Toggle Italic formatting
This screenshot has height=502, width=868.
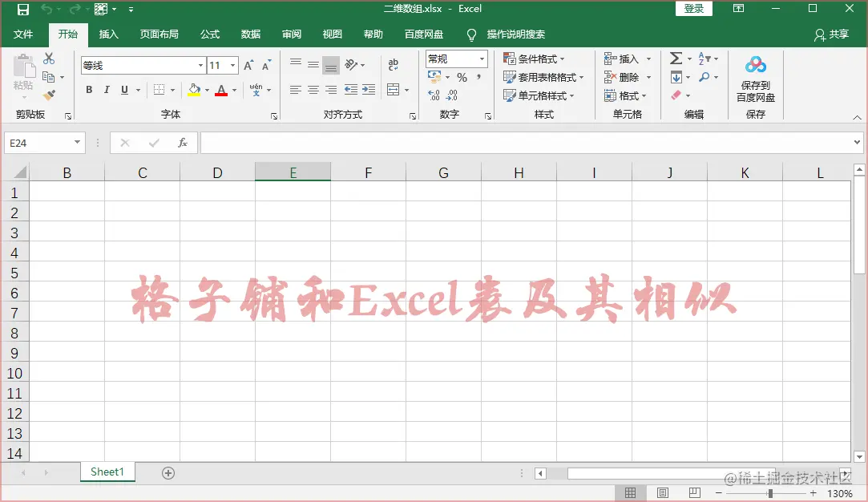pyautogui.click(x=107, y=90)
